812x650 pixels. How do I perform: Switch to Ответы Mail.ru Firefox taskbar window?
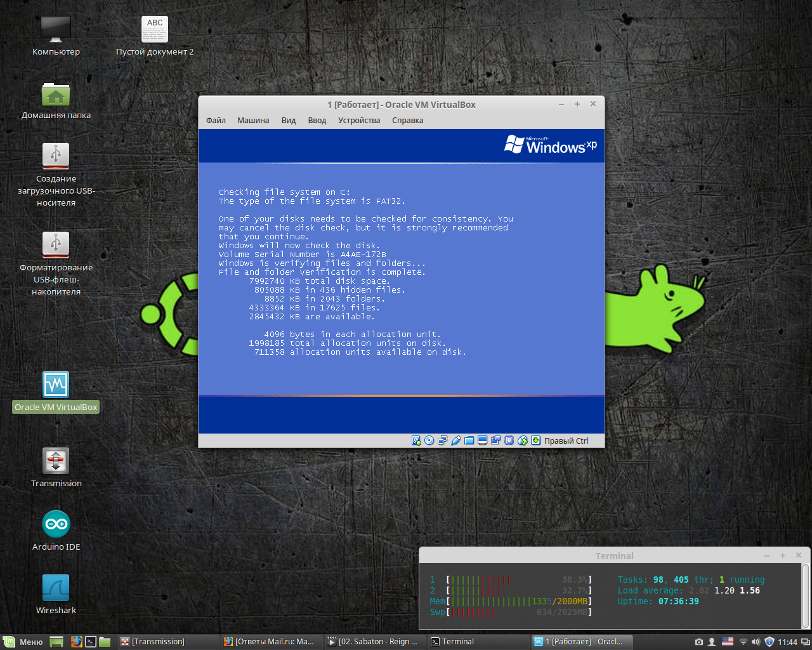pos(272,642)
